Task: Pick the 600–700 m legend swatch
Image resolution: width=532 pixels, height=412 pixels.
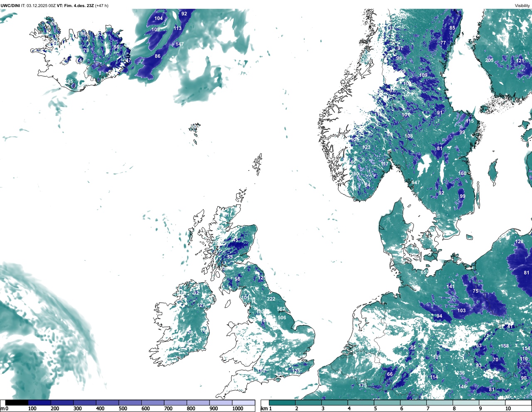Action: coord(153,402)
